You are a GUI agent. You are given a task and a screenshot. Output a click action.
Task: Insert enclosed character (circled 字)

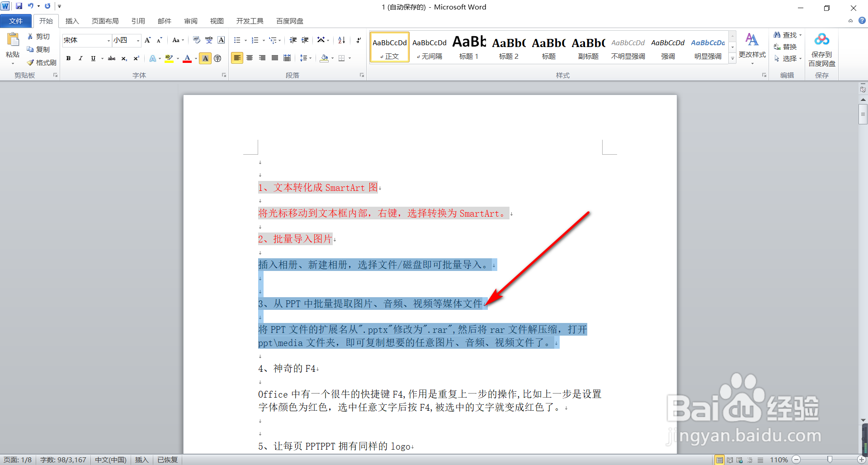click(x=217, y=58)
